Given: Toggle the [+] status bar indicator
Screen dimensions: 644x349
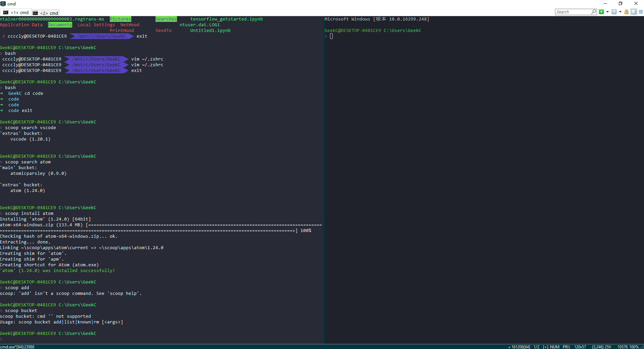Looking at the screenshot, I should (545, 347).
